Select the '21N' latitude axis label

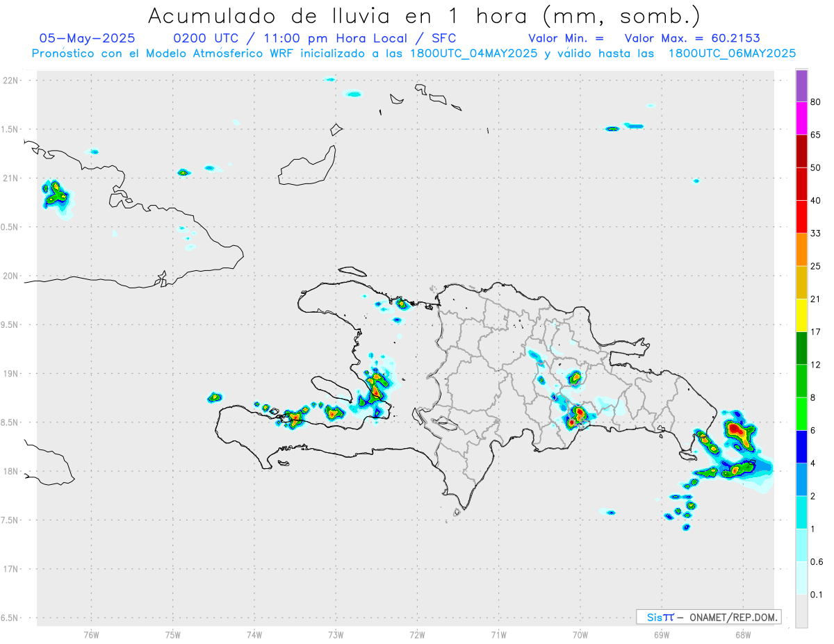[x=12, y=178]
